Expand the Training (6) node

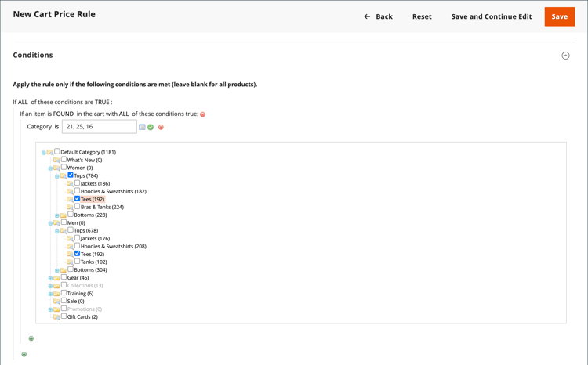[x=50, y=294]
